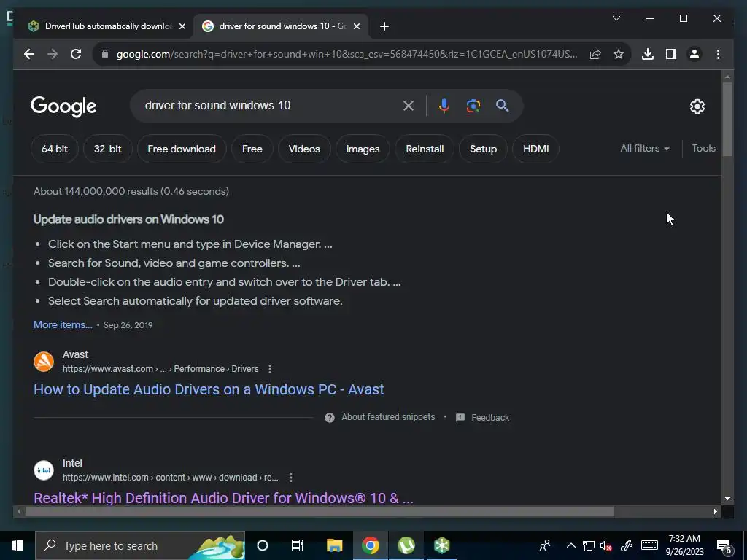747x560 pixels.
Task: Open File Explorer from taskbar
Action: (334, 545)
